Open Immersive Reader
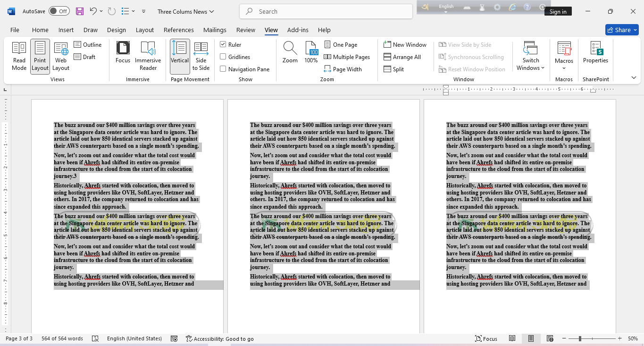The image size is (644, 346). pos(148,56)
